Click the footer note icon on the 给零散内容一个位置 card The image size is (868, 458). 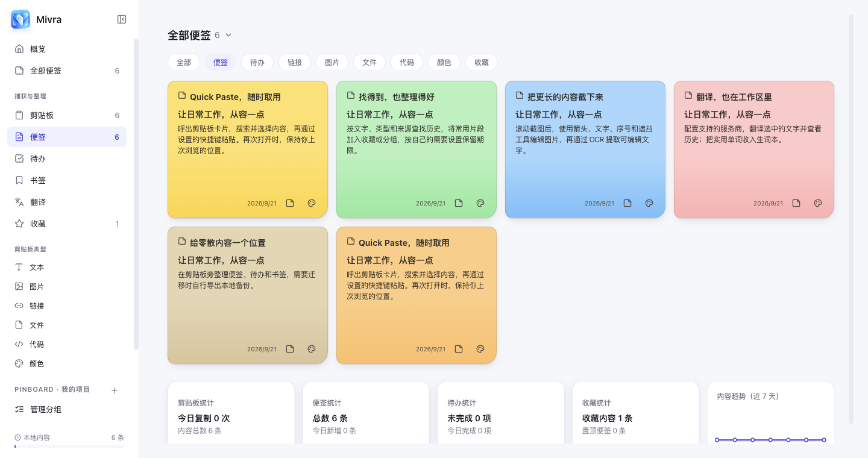[x=290, y=349]
